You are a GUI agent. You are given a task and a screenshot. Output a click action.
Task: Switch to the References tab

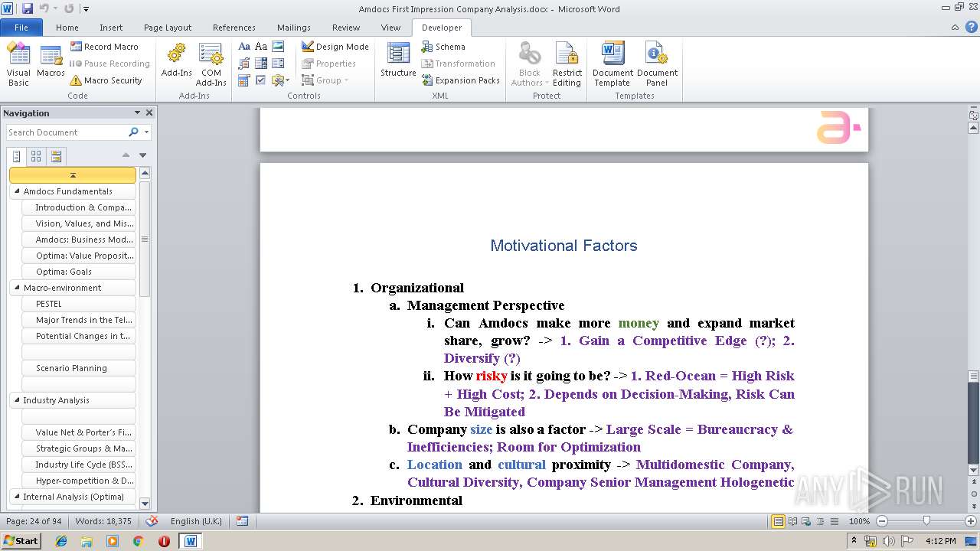tap(234, 28)
